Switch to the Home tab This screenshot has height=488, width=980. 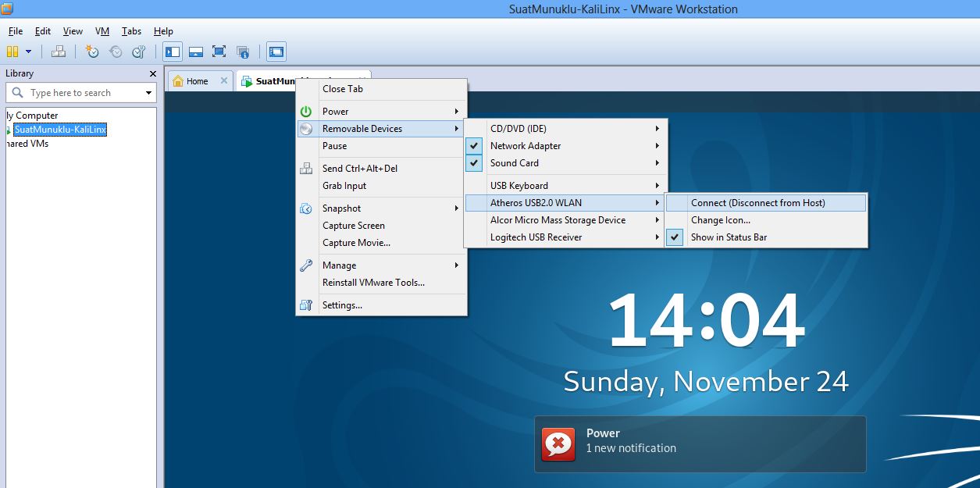198,81
